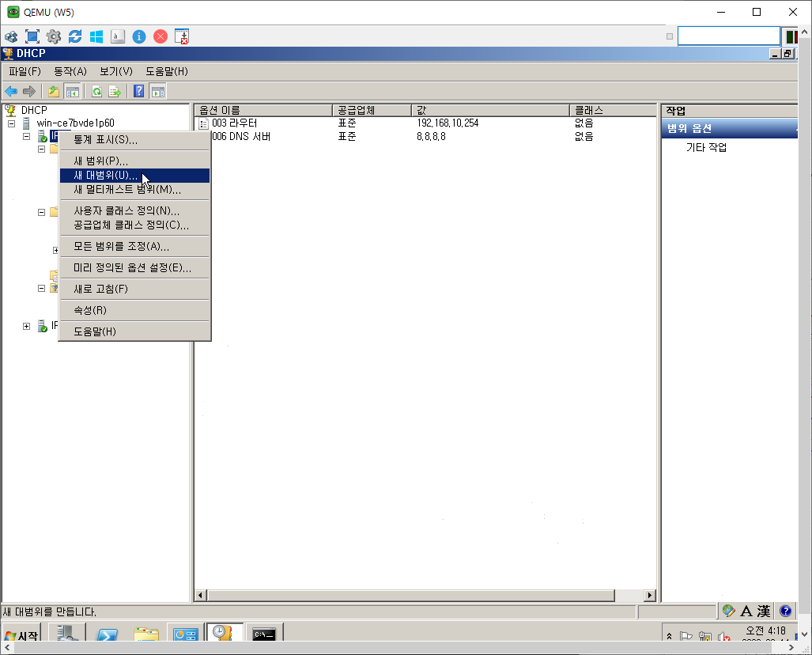Sort by 옵션 이름 column header
Image resolution: width=812 pixels, height=655 pixels.
(x=264, y=111)
